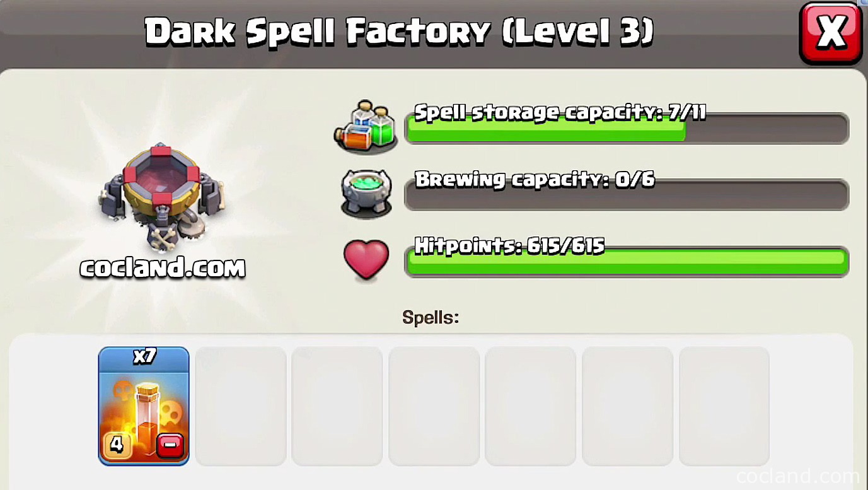Click the spell potions storage icon
The image size is (868, 490).
point(366,126)
